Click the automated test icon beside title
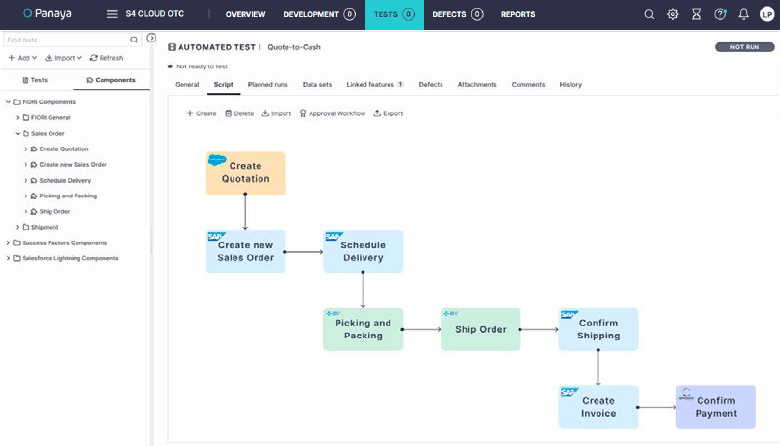The image size is (780, 446). tap(172, 47)
